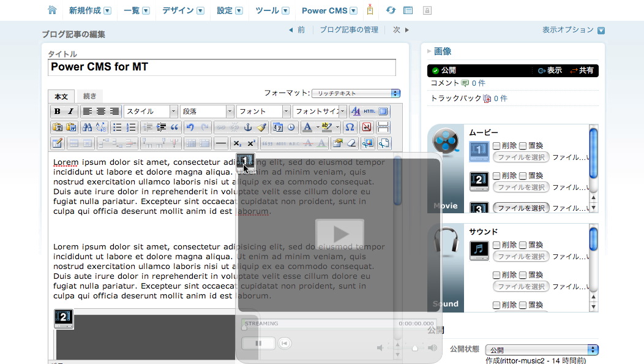Increase indent of the paragraph
Image resolution: width=644 pixels, height=364 pixels.
[161, 127]
